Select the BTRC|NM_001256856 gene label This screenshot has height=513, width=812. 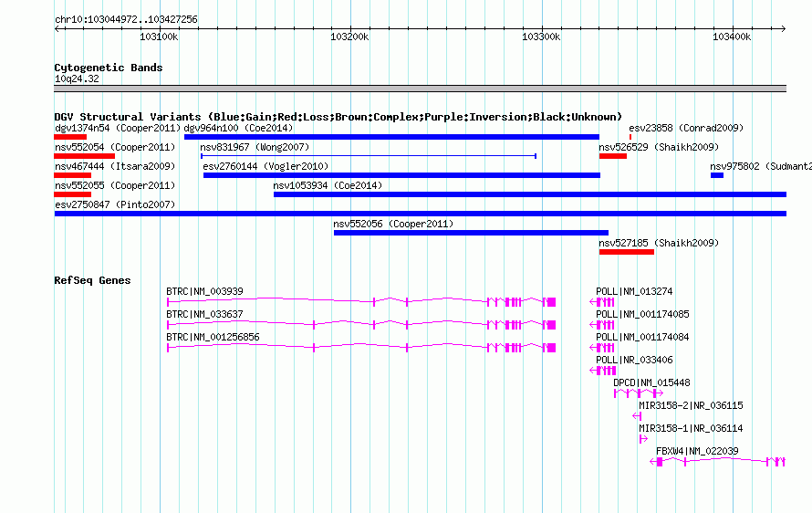point(213,337)
